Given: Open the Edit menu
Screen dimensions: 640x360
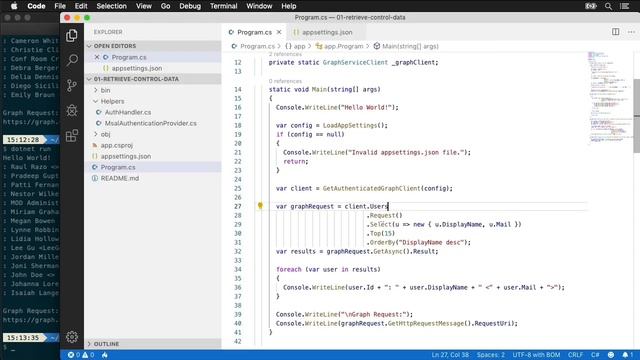Looking at the screenshot, I should pos(81,6).
